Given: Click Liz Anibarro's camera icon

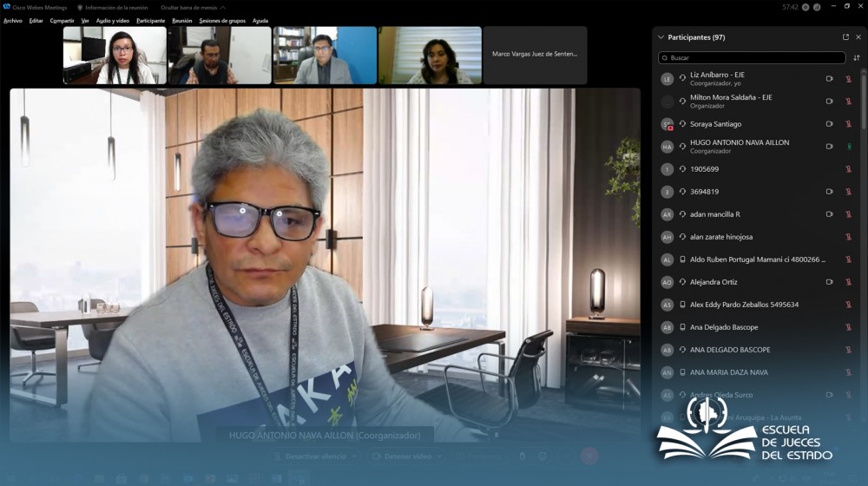Looking at the screenshot, I should [829, 79].
